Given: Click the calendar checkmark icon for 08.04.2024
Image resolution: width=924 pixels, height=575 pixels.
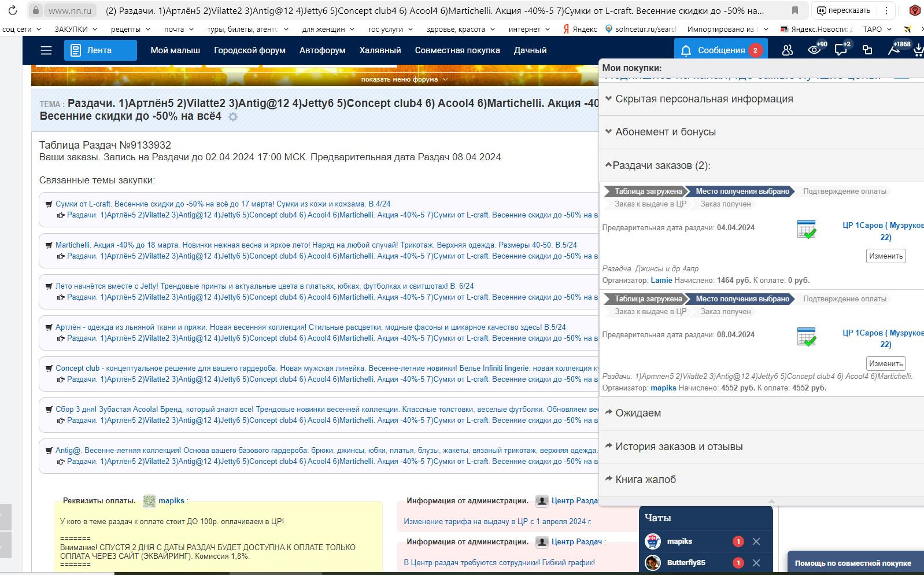Looking at the screenshot, I should click(x=806, y=337).
